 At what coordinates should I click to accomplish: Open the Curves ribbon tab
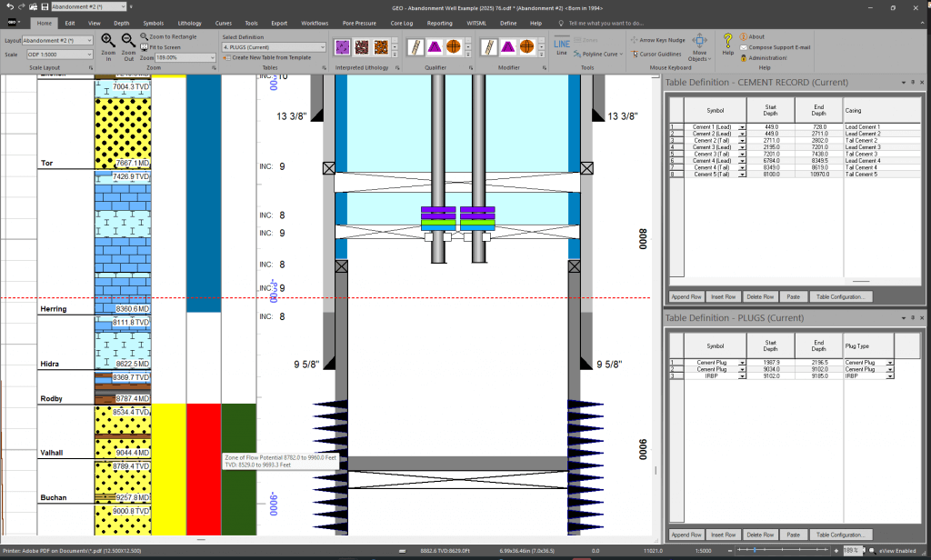(224, 23)
